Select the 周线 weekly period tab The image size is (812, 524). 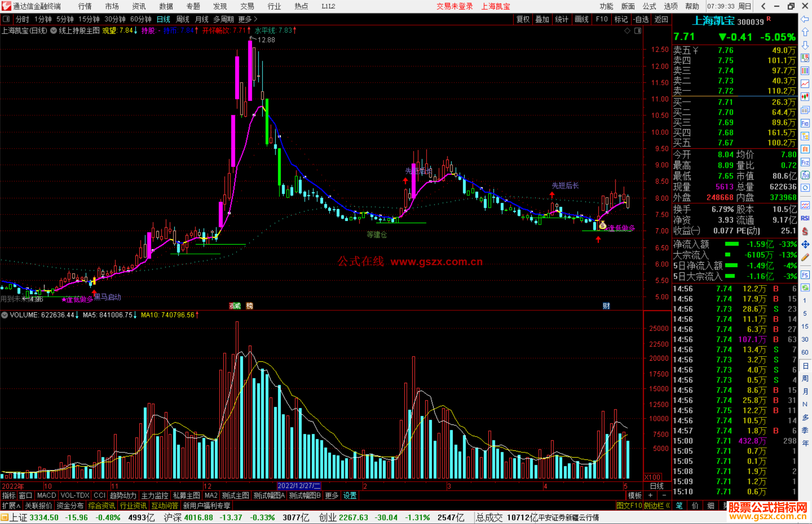pyautogui.click(x=183, y=19)
